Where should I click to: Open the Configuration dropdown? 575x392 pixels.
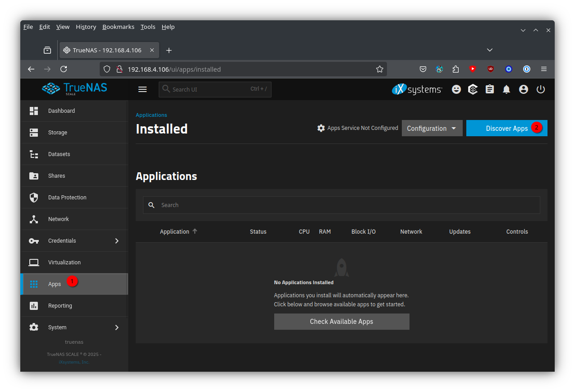432,128
